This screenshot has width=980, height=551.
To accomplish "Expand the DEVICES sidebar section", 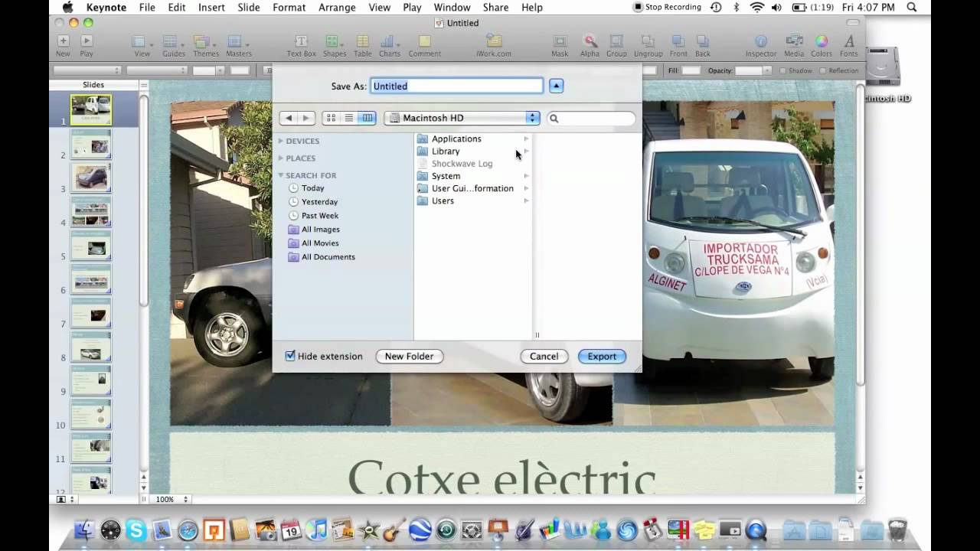I will (281, 141).
